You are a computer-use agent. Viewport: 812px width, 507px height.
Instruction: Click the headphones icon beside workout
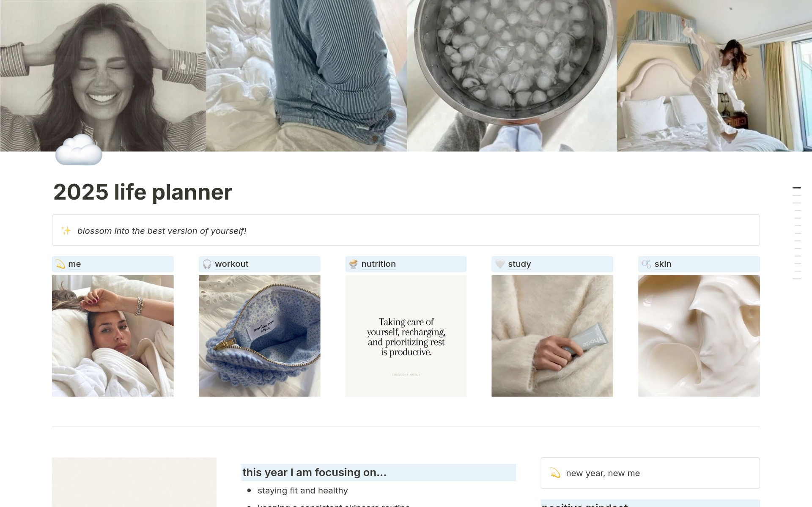pos(207,264)
